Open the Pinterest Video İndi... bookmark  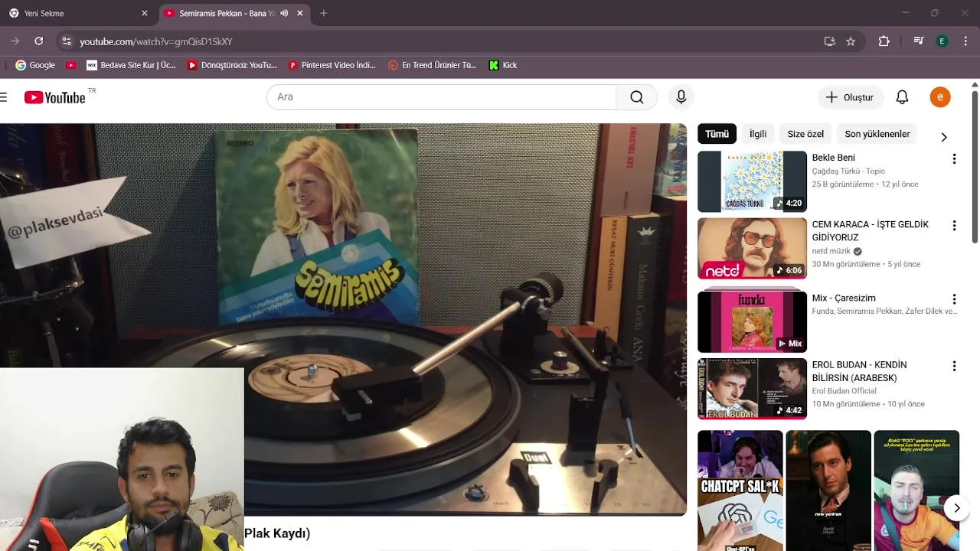click(x=332, y=65)
